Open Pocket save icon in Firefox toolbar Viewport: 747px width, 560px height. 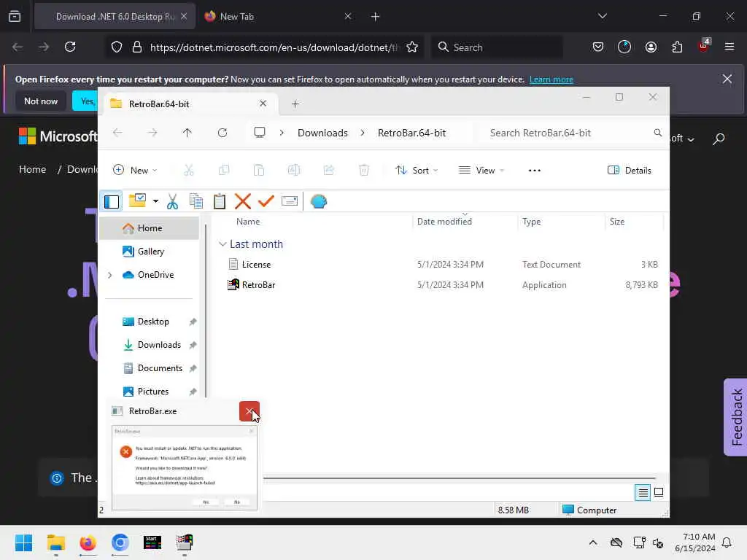click(x=598, y=47)
